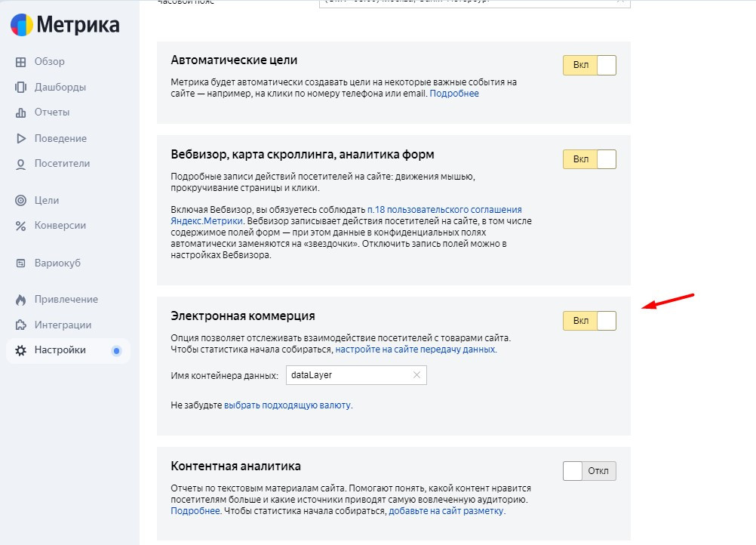
Task: Click the Поведение play triangle icon
Action: tap(20, 139)
